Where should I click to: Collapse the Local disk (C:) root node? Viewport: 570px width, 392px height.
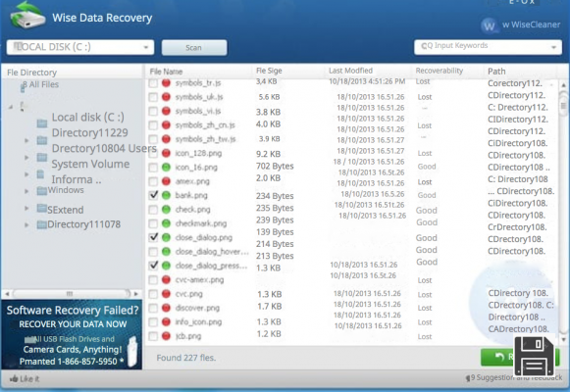[x=11, y=107]
